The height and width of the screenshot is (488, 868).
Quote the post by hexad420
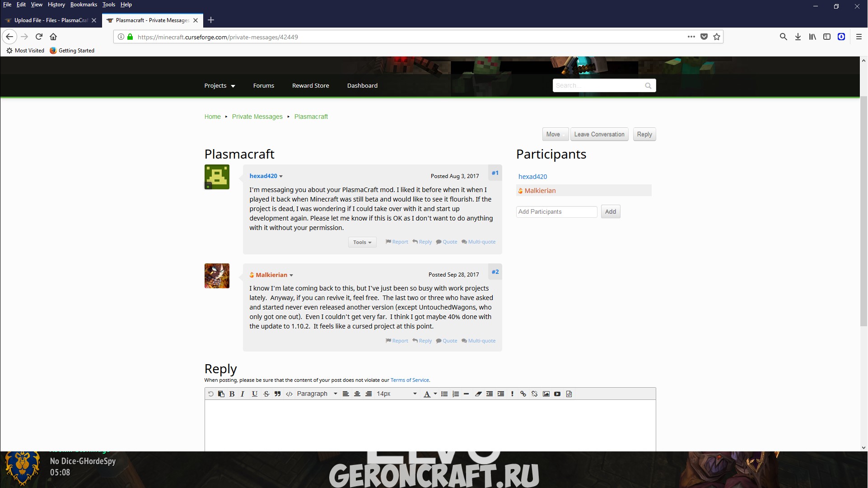[x=447, y=242]
